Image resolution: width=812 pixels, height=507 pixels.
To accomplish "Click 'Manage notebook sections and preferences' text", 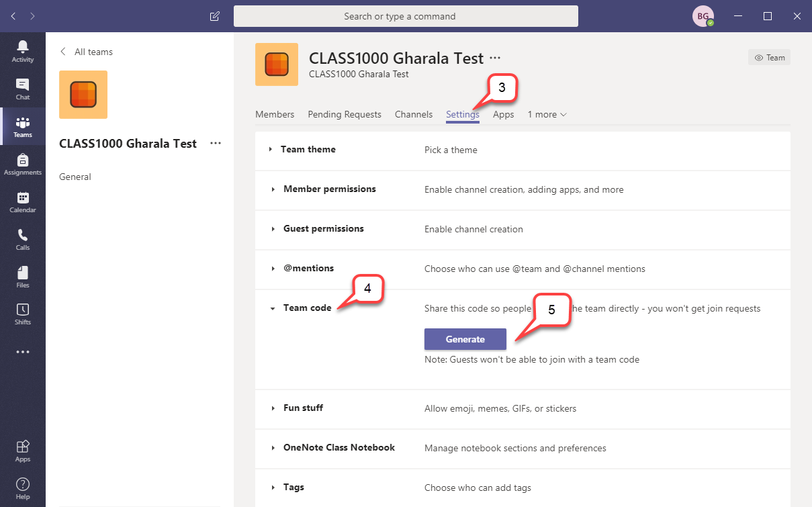I will point(515,448).
